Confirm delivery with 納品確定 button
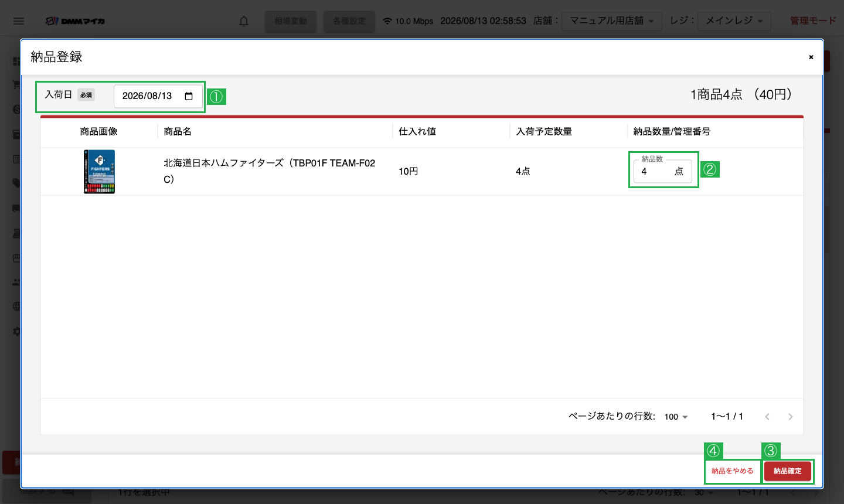Viewport: 844px width, 504px height. coord(788,471)
